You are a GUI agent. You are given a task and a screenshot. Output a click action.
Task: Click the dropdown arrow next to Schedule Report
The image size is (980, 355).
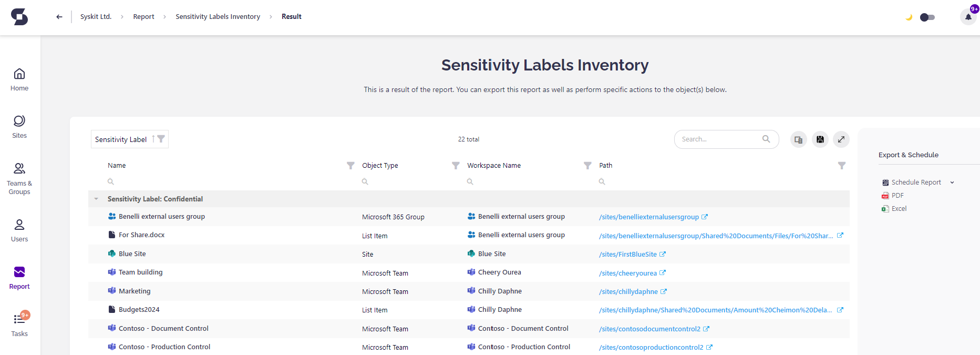point(952,182)
